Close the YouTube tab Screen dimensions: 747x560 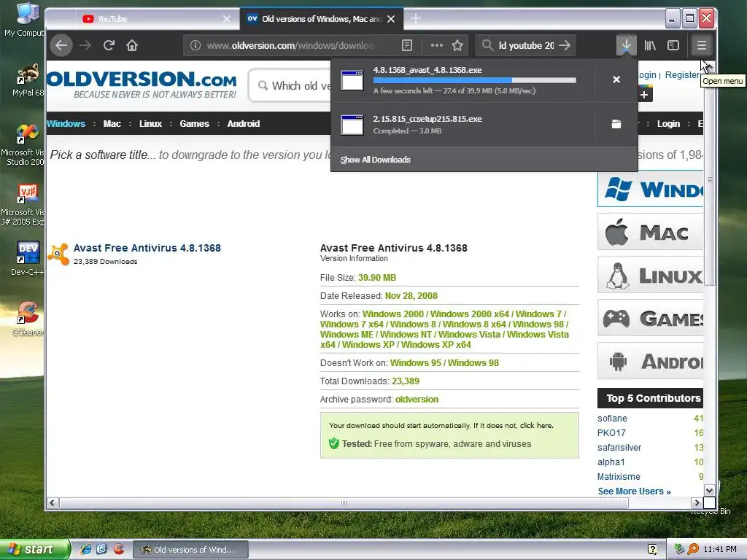[227, 19]
